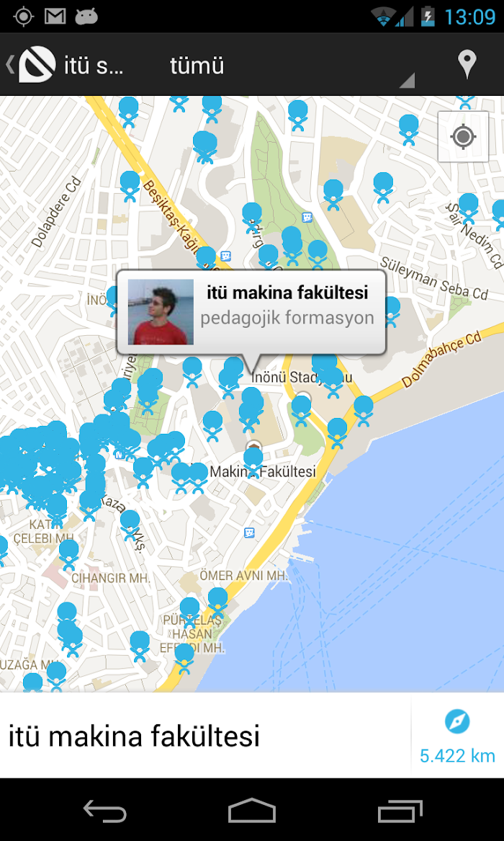Tap Android home navigation button
Screen dimensions: 504x841
pyautogui.click(x=252, y=810)
